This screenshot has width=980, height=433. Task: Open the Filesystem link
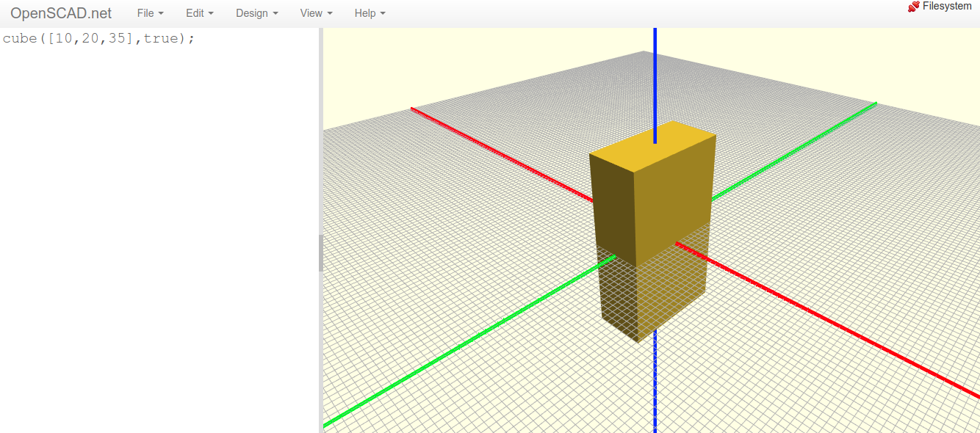click(947, 6)
